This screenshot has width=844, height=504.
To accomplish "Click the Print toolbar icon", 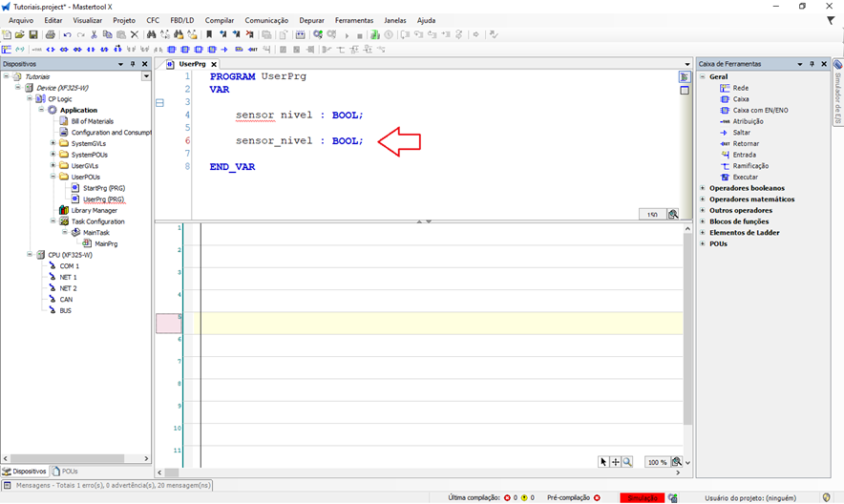I will tap(50, 34).
